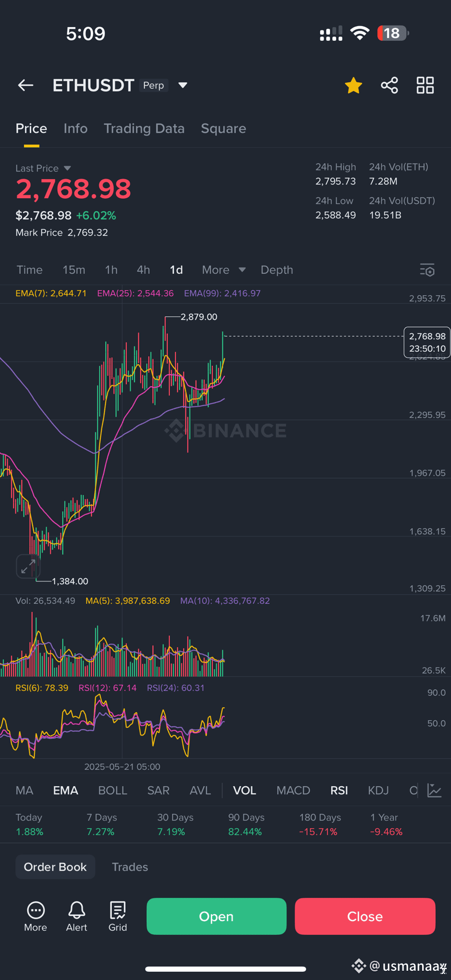Tap the 1 Year -9.46% performance
Viewport: 451px width, 980px height.
pyautogui.click(x=386, y=825)
